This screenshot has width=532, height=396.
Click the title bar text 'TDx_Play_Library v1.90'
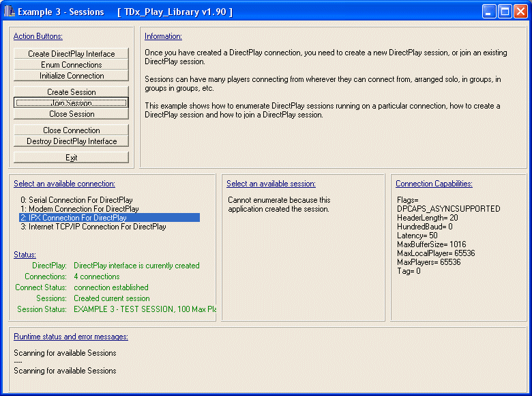[x=175, y=12]
